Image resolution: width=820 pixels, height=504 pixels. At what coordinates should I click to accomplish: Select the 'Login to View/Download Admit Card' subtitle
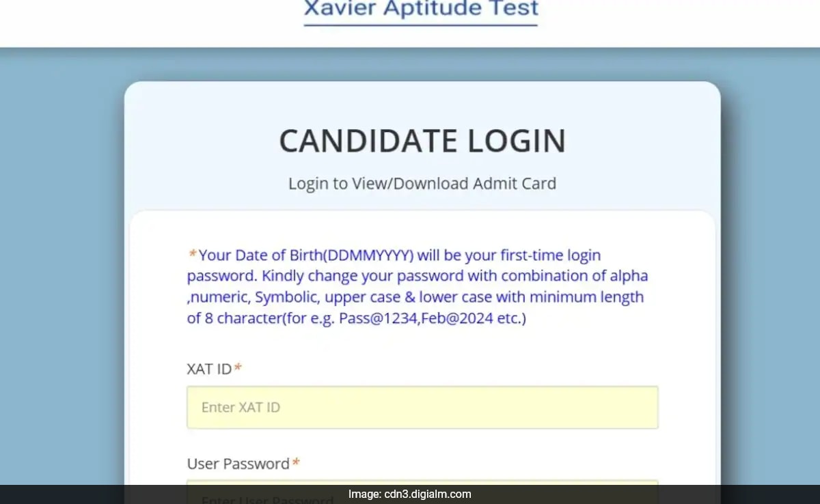pos(422,183)
